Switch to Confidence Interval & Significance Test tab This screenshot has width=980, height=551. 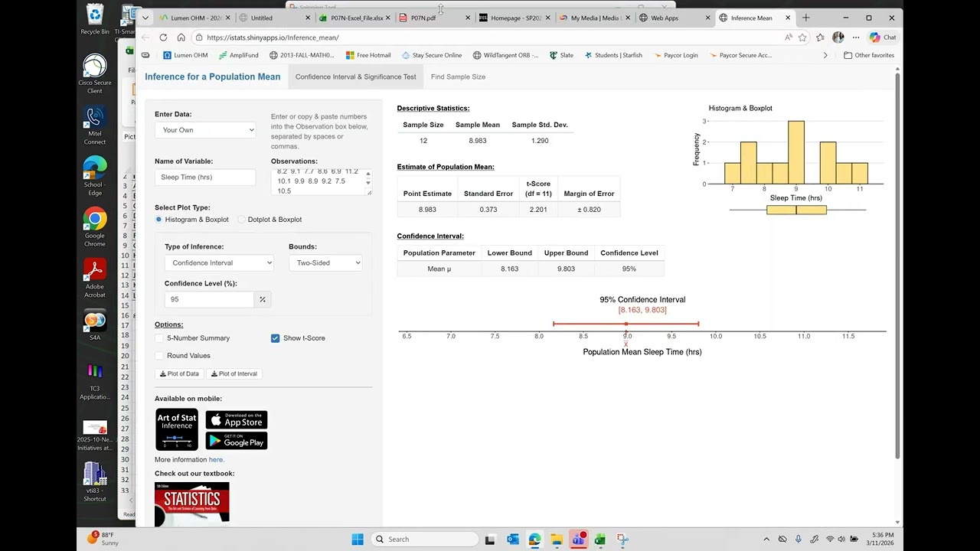point(355,77)
